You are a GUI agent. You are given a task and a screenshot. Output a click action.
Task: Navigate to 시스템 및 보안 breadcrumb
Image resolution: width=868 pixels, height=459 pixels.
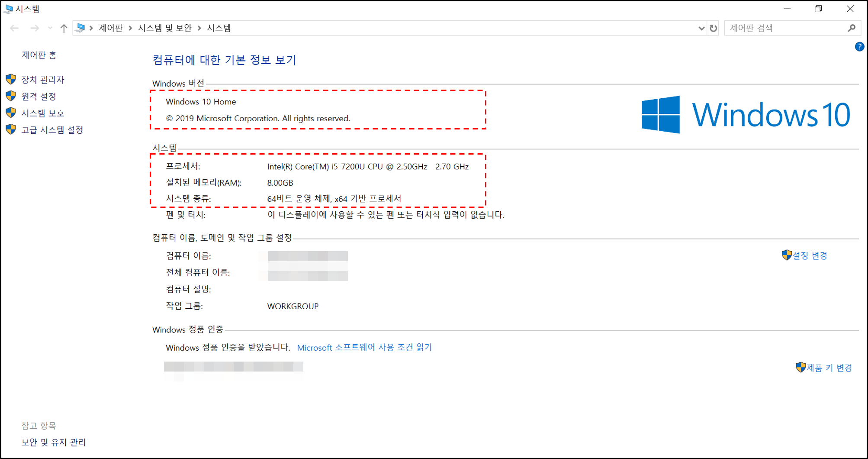164,28
